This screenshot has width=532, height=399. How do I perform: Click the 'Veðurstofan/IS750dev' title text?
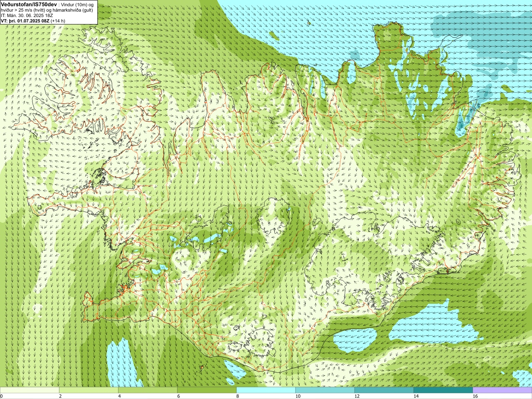tap(29, 4)
